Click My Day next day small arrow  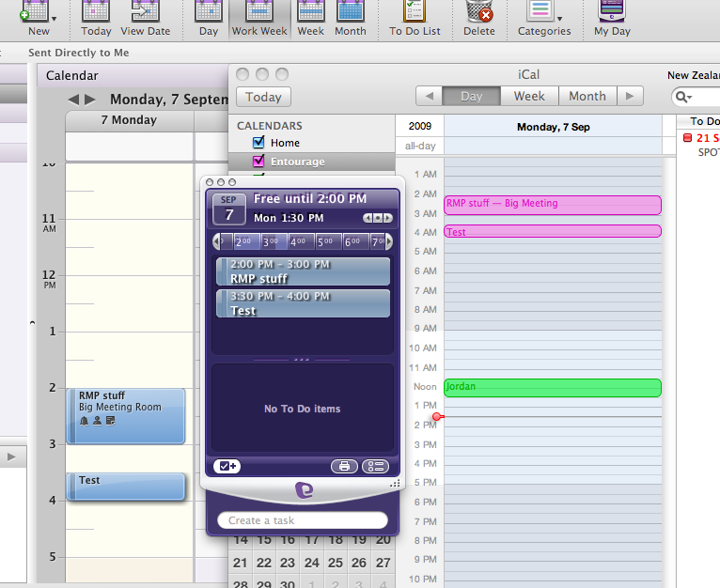click(x=388, y=218)
